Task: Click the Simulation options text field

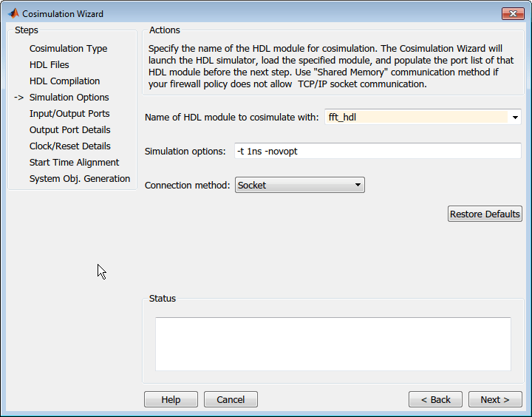Action: [x=377, y=152]
